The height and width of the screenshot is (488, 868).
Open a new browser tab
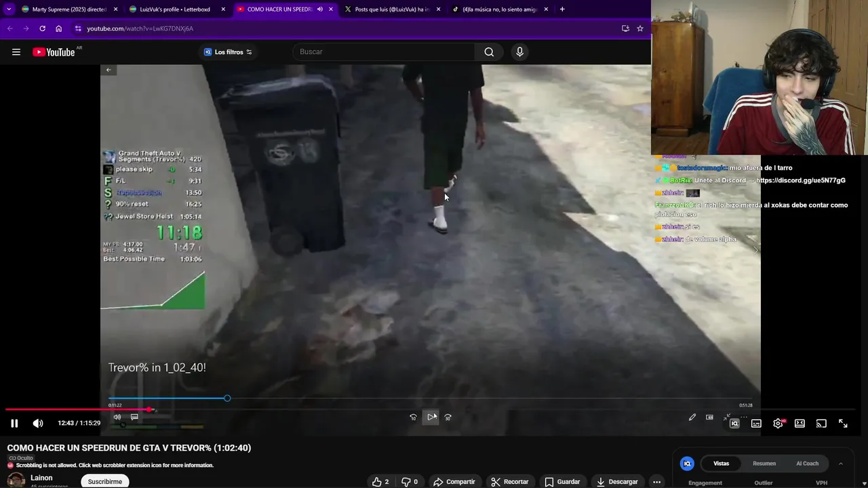562,9
